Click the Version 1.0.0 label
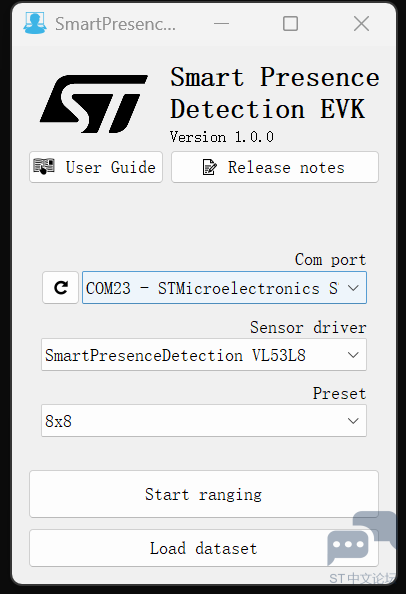 pyautogui.click(x=222, y=137)
